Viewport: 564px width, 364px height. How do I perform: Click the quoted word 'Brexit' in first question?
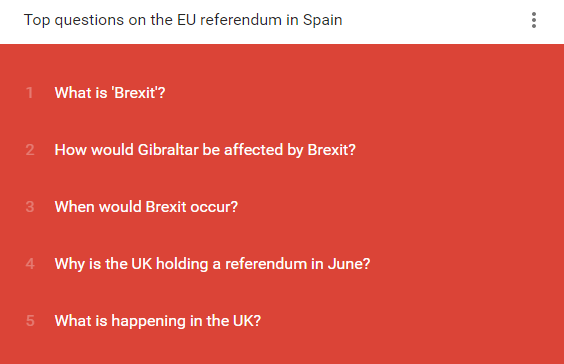(x=135, y=93)
